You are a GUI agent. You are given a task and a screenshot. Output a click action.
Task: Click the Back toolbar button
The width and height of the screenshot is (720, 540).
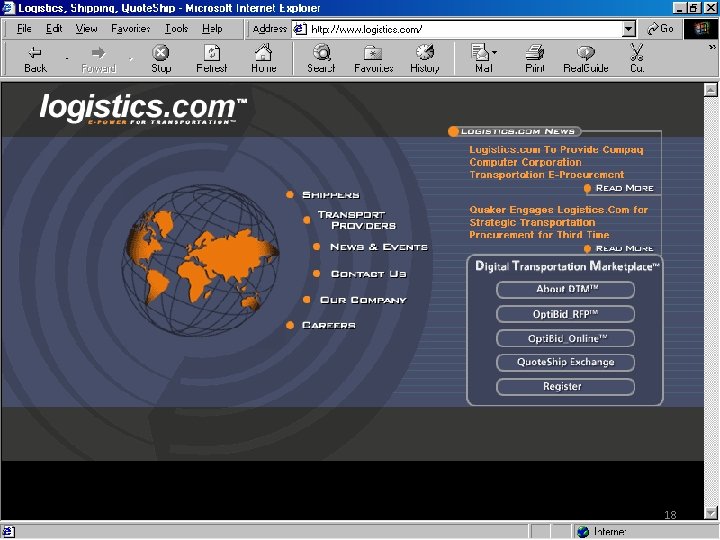(35, 59)
